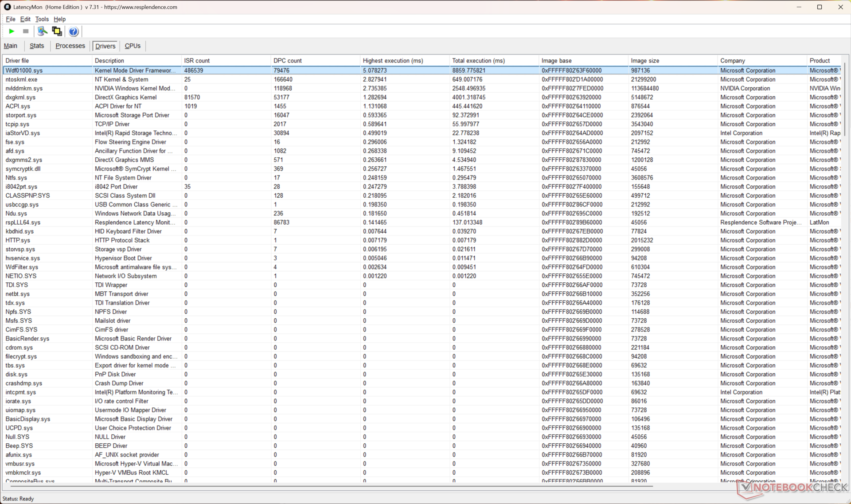Select the kbdhid.sys row
851x504 pixels.
tap(422, 231)
